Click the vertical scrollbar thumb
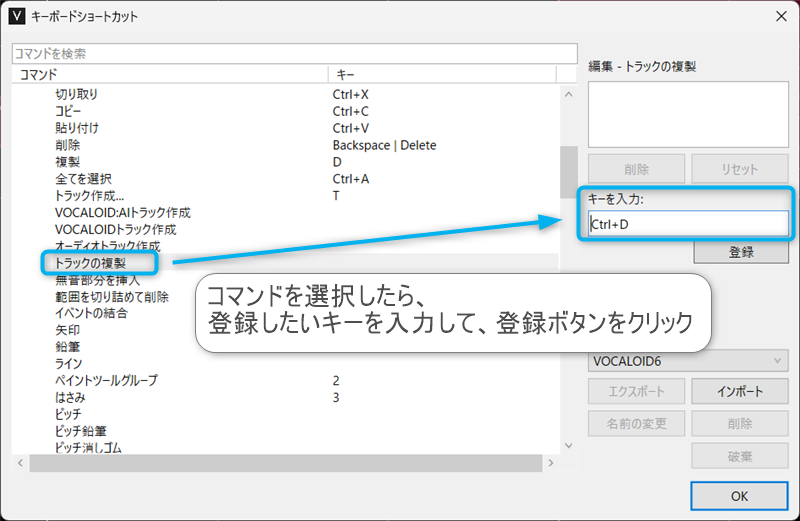This screenshot has width=800, height=521. [568, 172]
